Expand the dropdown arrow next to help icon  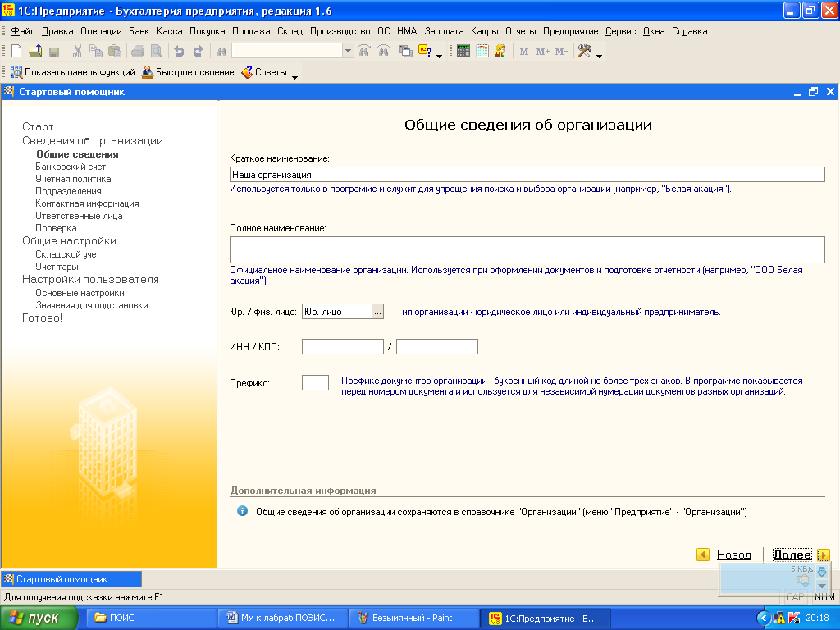[440, 55]
